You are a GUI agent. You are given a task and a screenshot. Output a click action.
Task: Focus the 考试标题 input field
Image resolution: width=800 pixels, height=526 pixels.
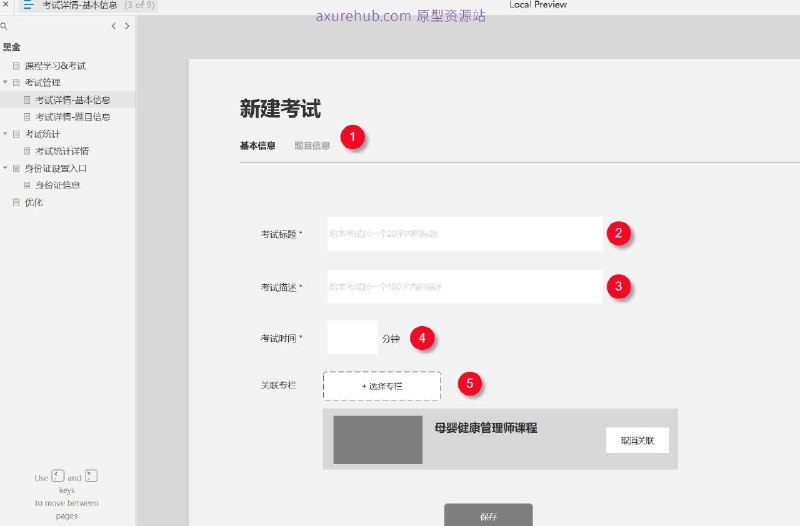click(x=465, y=234)
